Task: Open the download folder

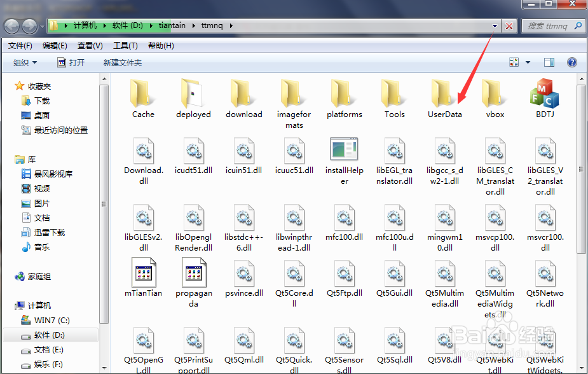Action: point(243,99)
